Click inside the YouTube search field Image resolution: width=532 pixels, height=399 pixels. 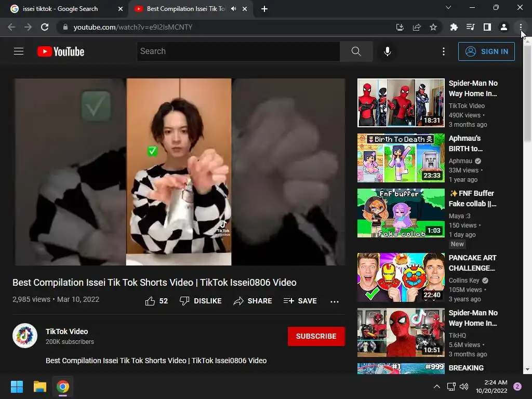pos(238,51)
